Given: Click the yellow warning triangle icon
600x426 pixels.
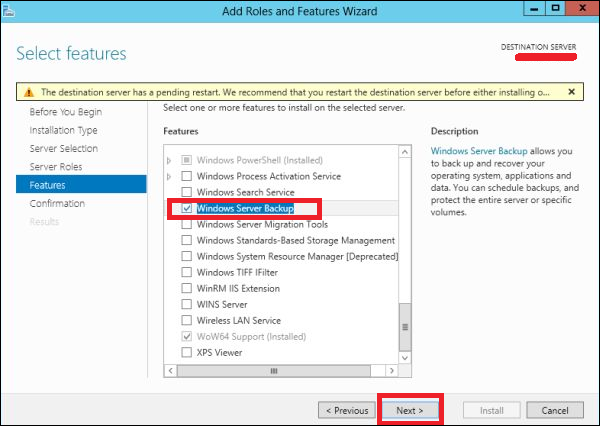Looking at the screenshot, I should (x=29, y=92).
